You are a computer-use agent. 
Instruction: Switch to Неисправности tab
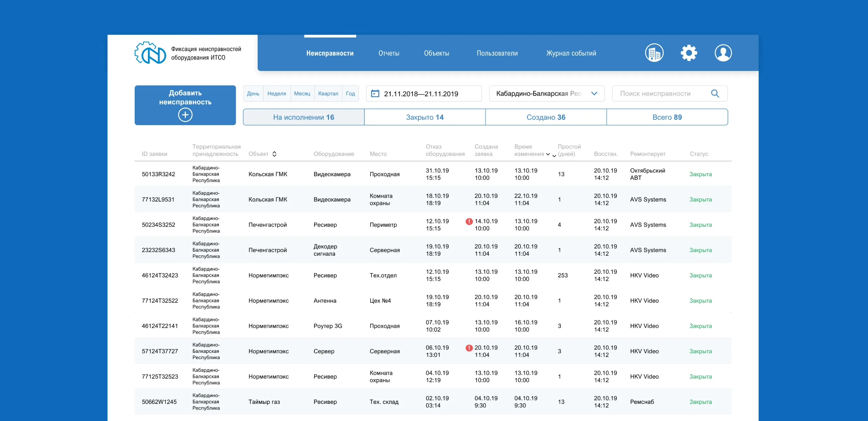pos(330,53)
